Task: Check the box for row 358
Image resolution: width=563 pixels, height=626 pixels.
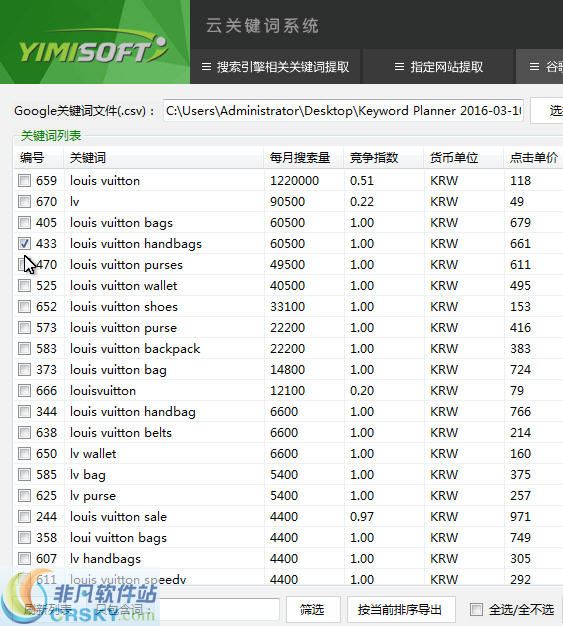Action: coord(24,537)
